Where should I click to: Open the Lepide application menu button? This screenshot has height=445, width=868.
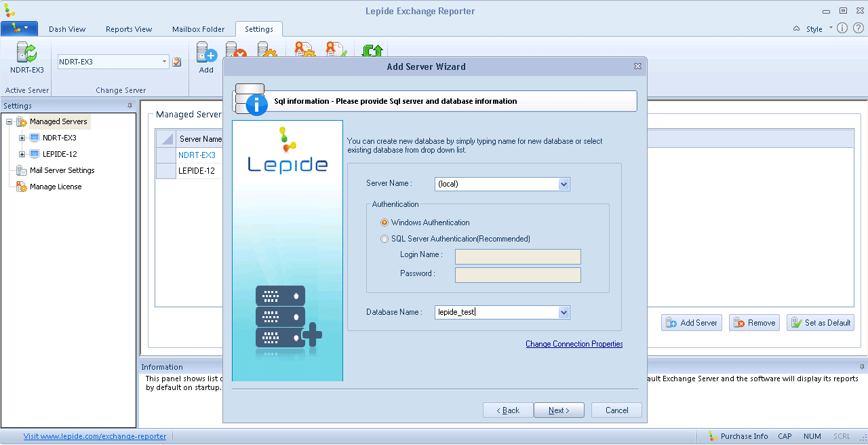point(19,28)
